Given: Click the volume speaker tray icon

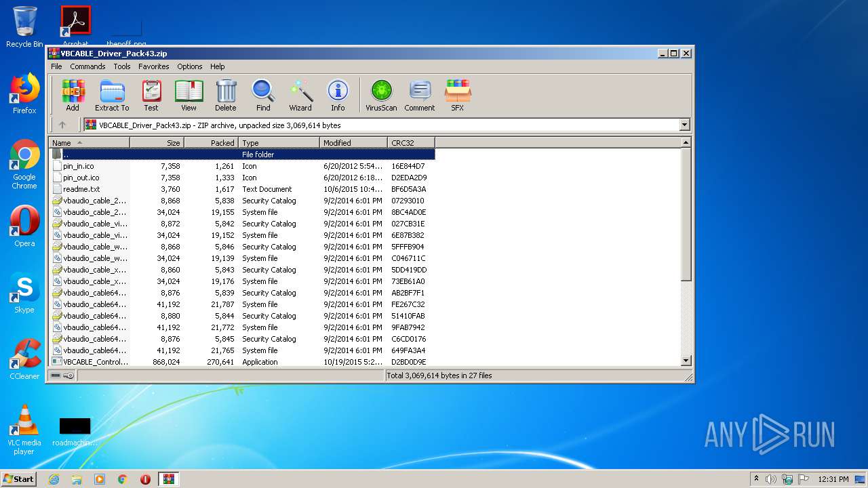Looking at the screenshot, I should pos(771,479).
